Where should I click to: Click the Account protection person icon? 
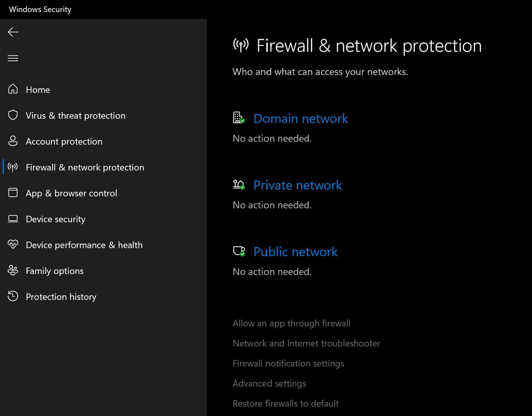pos(13,141)
